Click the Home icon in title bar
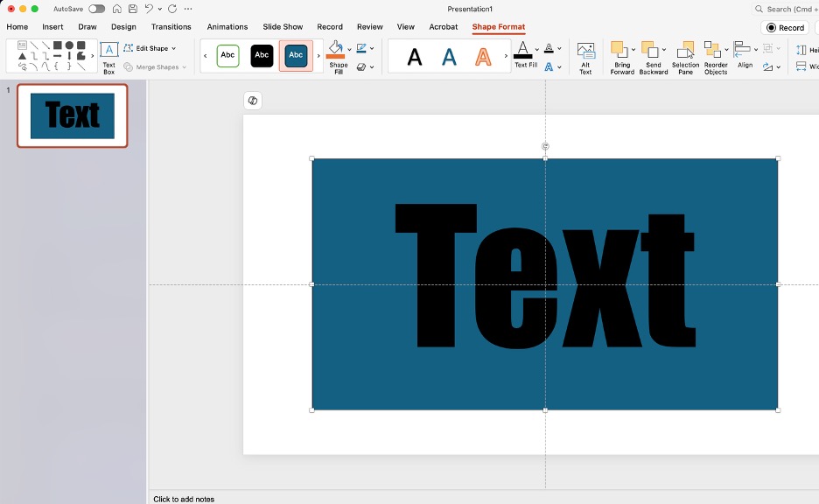The width and height of the screenshot is (819, 504). click(116, 9)
